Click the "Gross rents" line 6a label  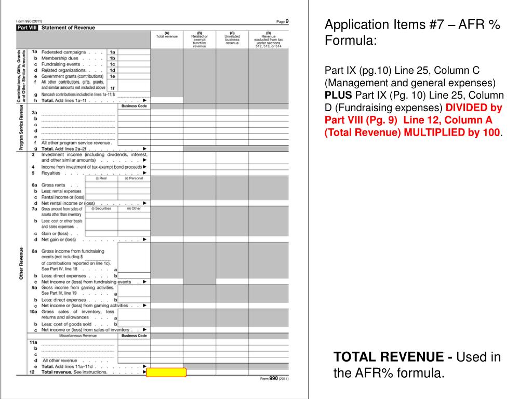[x=54, y=185]
